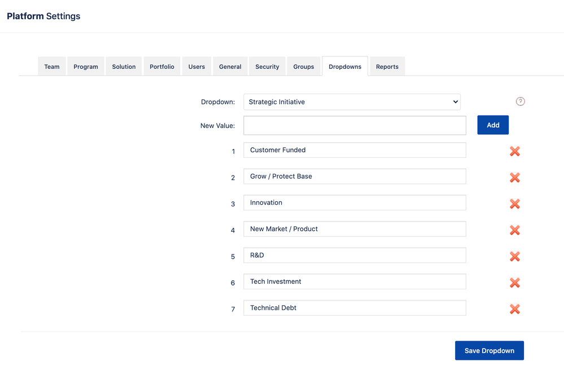Click the Add button
This screenshot has width=564, height=392.
point(493,125)
